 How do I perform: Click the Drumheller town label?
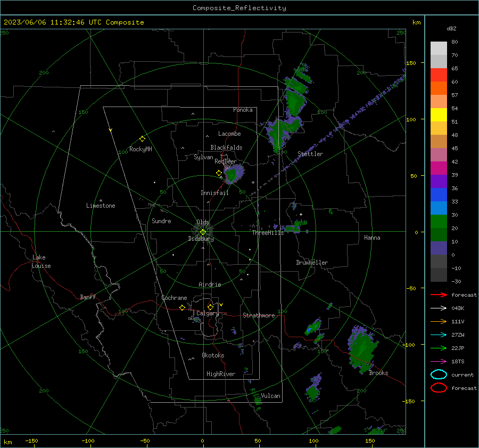(x=312, y=263)
